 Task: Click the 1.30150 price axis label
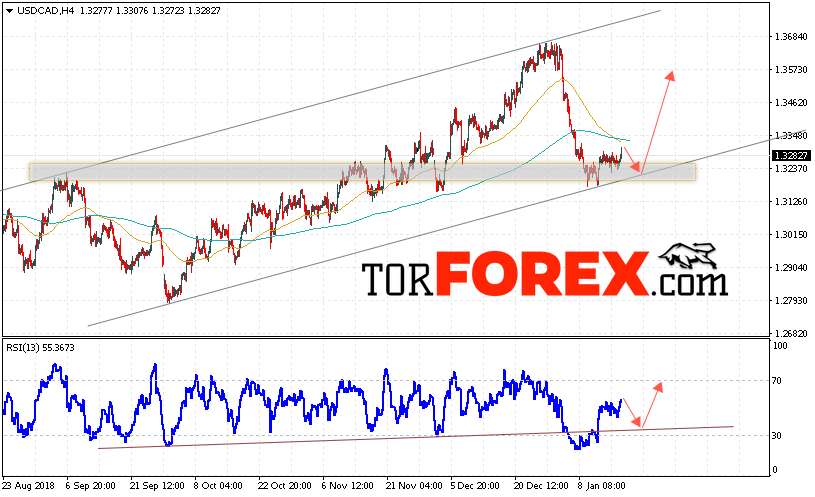(791, 235)
